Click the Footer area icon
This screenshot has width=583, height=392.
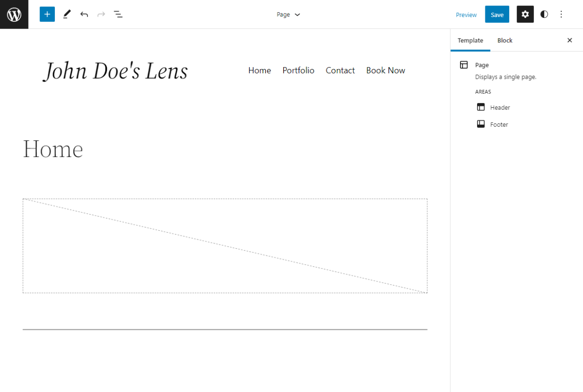[481, 124]
